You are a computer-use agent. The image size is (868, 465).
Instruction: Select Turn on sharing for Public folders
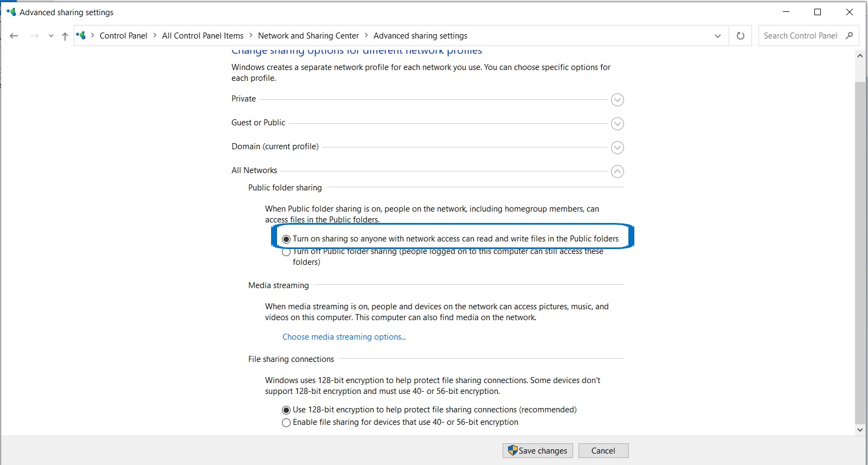(x=286, y=239)
